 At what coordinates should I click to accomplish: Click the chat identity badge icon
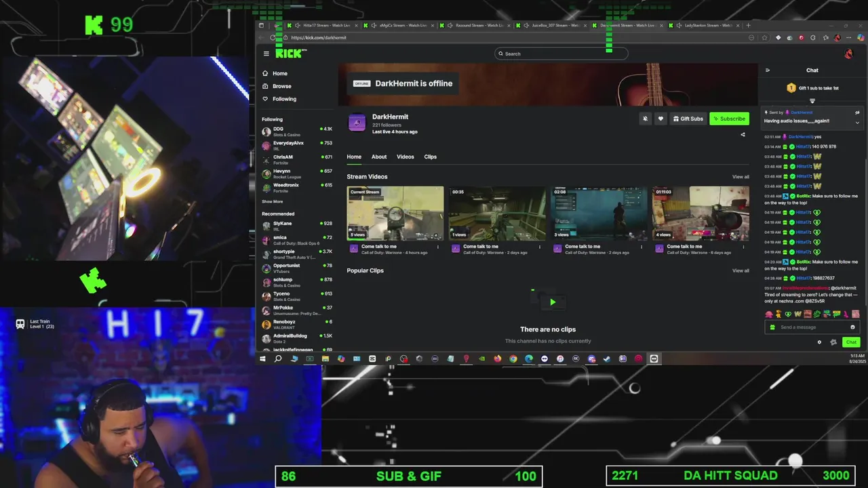(x=833, y=342)
